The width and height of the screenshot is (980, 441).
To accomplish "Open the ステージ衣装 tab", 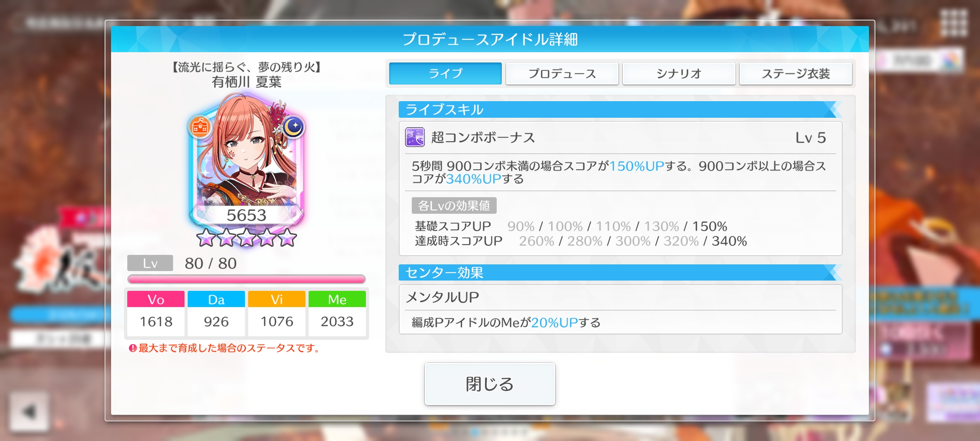I will click(x=795, y=73).
